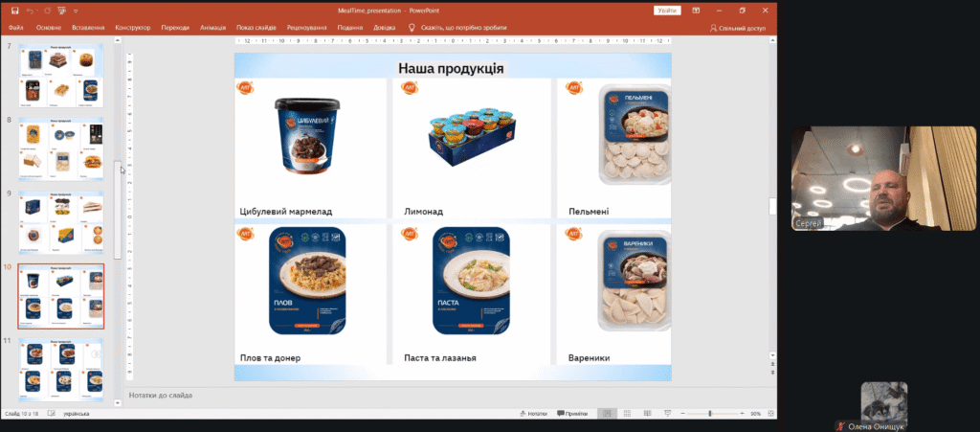
Task: Toggle Normal view button in status bar
Action: tap(606, 414)
